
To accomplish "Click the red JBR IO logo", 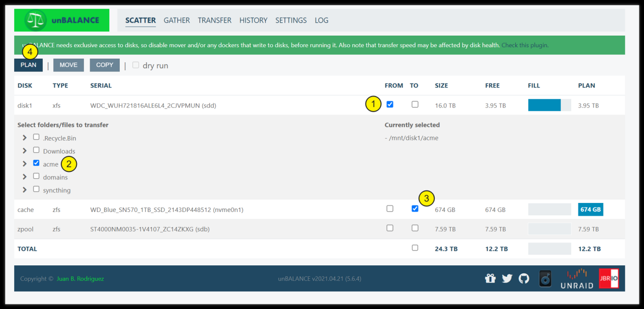I will click(x=608, y=278).
